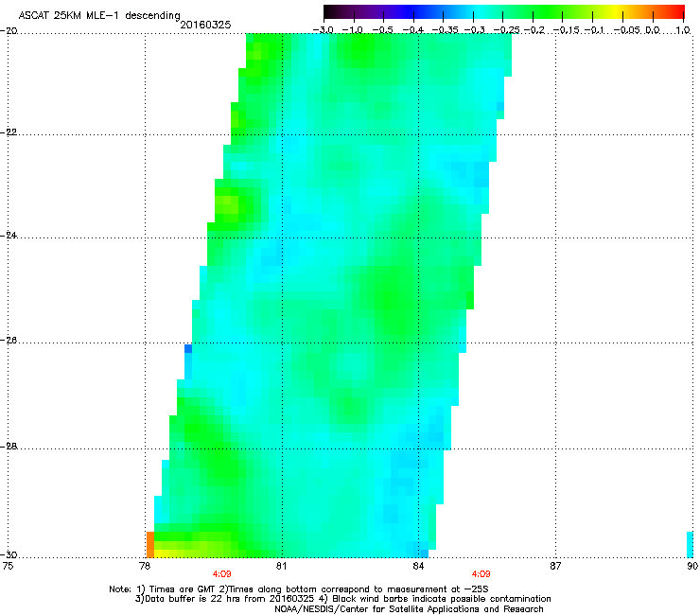Viewport: 700px width, 615px height.
Task: Click the NOAA/NESDIS credit line
Action: click(409, 609)
